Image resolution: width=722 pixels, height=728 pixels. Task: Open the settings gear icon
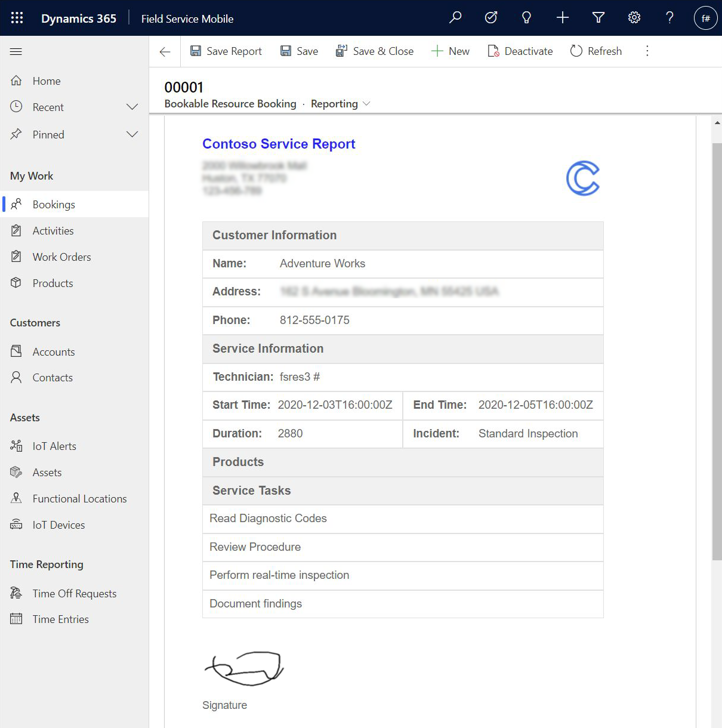click(x=634, y=18)
